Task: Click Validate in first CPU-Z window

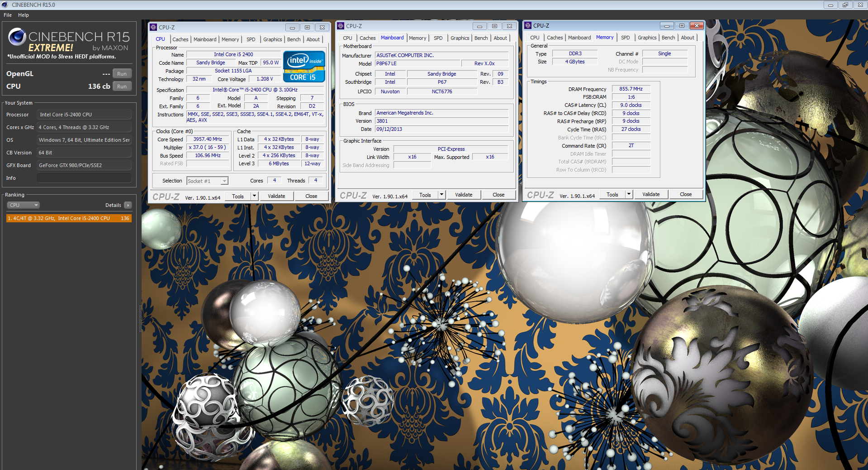Action: tap(276, 196)
